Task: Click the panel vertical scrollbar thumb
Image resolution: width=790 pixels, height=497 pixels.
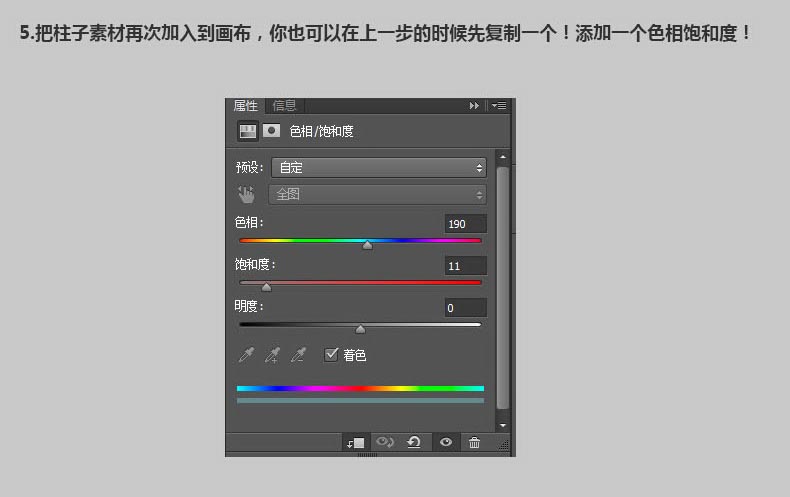Action: 503,288
